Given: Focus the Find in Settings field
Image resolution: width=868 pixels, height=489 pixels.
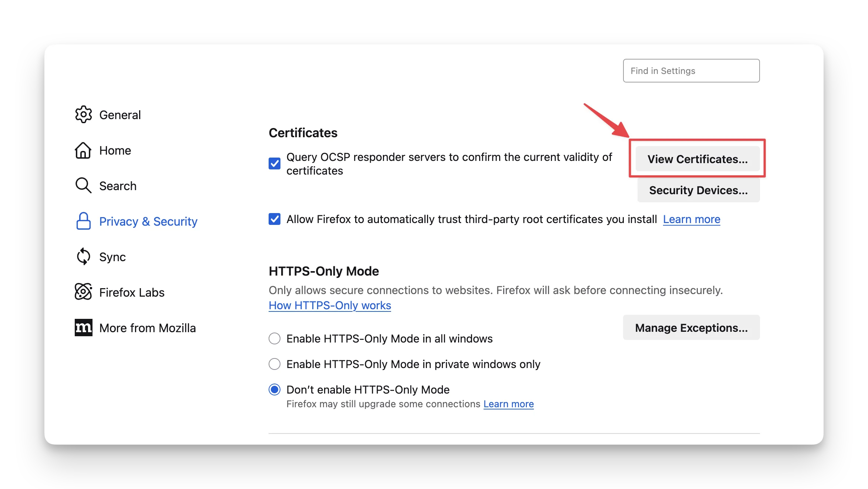Looking at the screenshot, I should [691, 71].
